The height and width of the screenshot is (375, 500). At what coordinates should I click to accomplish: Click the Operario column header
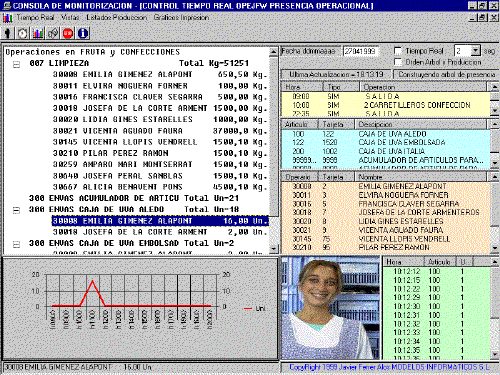tap(300, 177)
